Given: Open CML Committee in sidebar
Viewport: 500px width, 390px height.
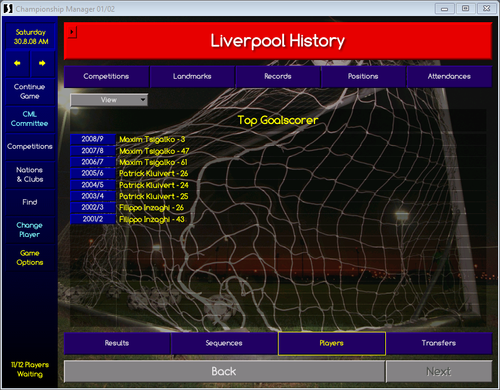Looking at the screenshot, I should pos(30,119).
